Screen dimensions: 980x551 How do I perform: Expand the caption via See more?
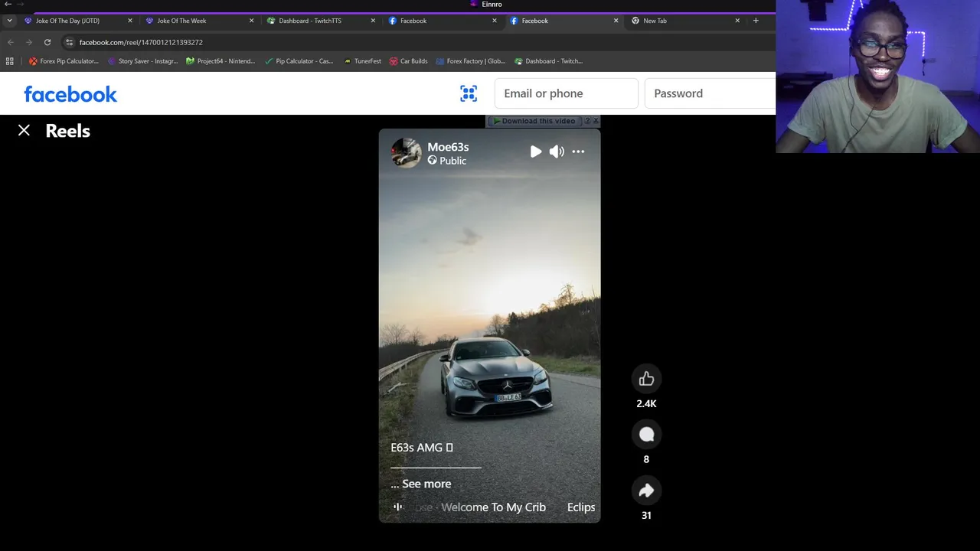(426, 484)
